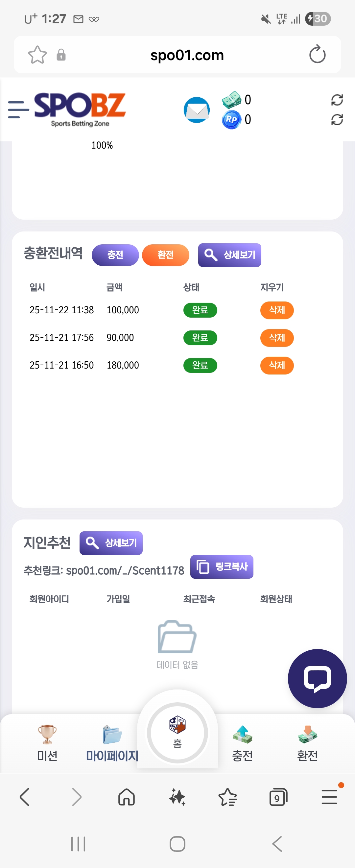Open 상세보기 for 충환전내역

click(229, 255)
